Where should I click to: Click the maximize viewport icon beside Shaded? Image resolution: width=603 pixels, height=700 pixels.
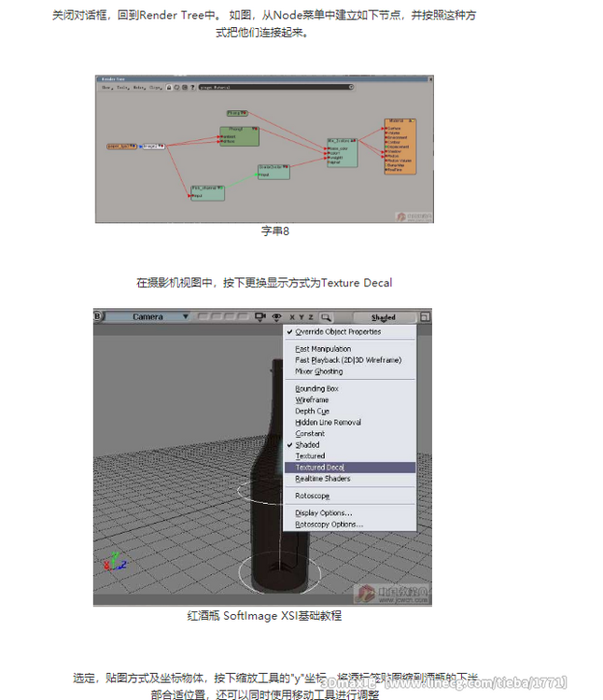click(x=425, y=316)
